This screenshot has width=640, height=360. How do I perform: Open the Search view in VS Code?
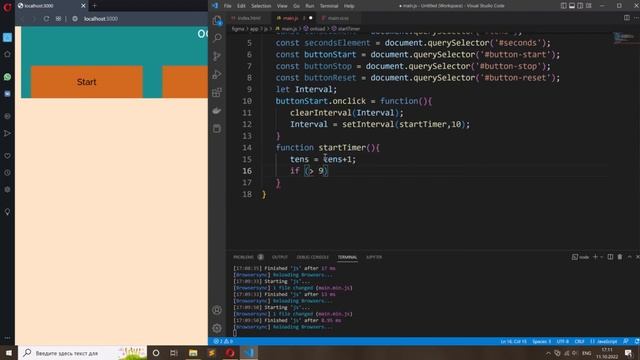coord(217,38)
